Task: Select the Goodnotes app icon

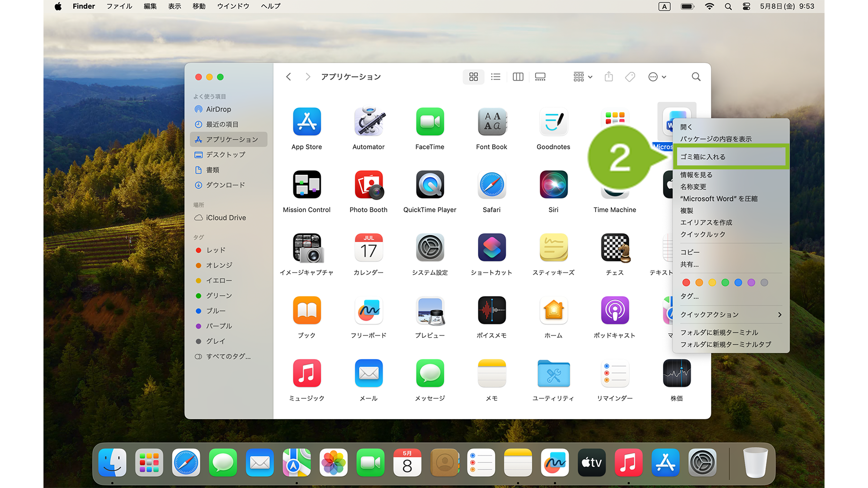Action: pyautogui.click(x=554, y=122)
